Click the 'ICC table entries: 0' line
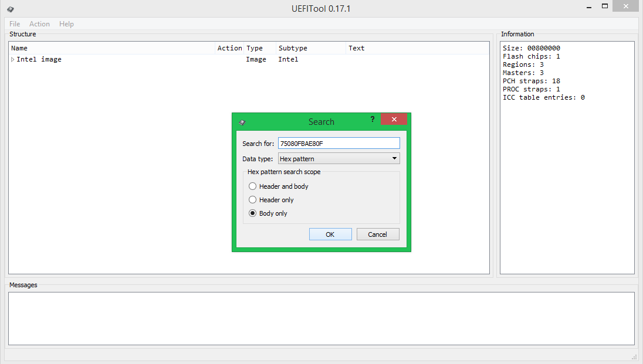Image resolution: width=643 pixels, height=364 pixels. pyautogui.click(x=544, y=97)
